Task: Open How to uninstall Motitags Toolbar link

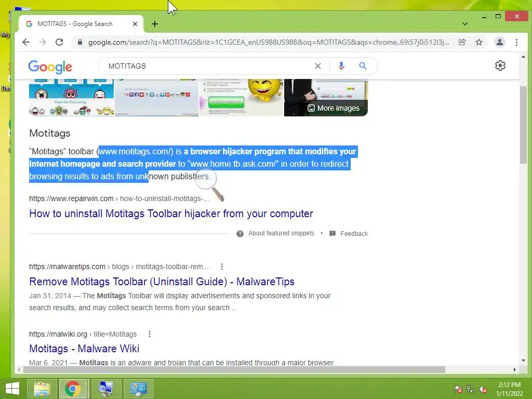Action: (171, 214)
